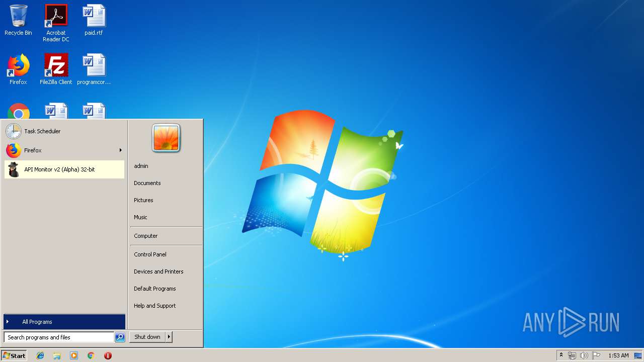The image size is (644, 362).
Task: Select the Google Chrome desktop icon
Action: [x=19, y=111]
